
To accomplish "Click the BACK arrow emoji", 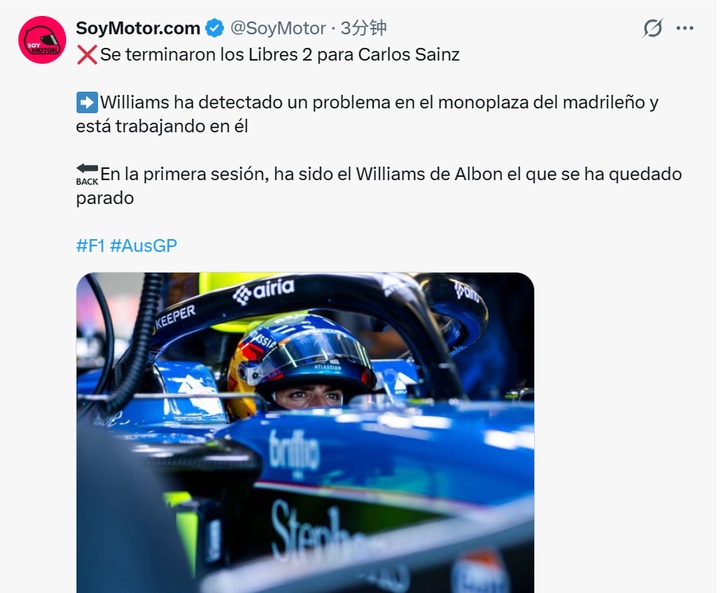I will (x=87, y=175).
